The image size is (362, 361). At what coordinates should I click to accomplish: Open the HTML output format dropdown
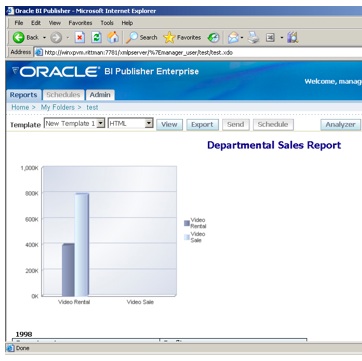[149, 123]
